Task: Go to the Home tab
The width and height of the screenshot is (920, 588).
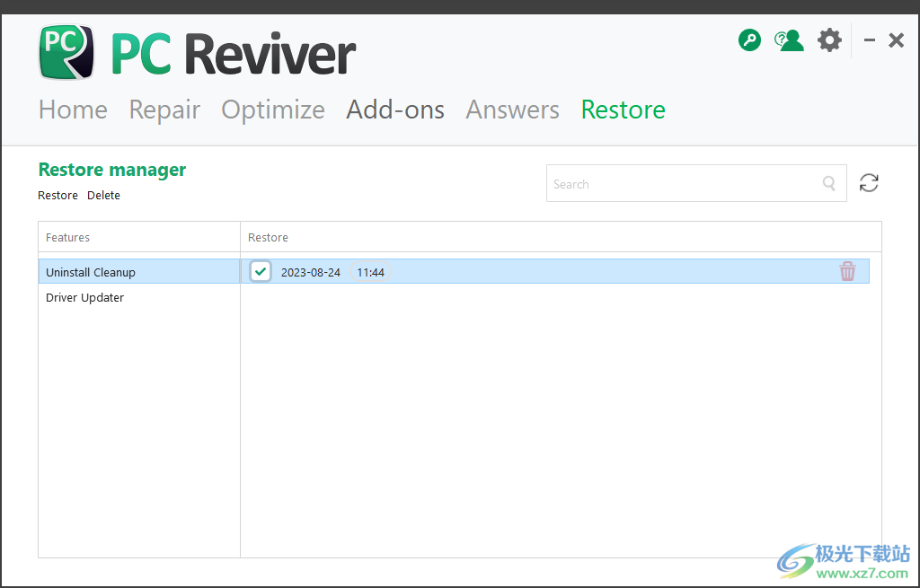Action: (x=74, y=110)
